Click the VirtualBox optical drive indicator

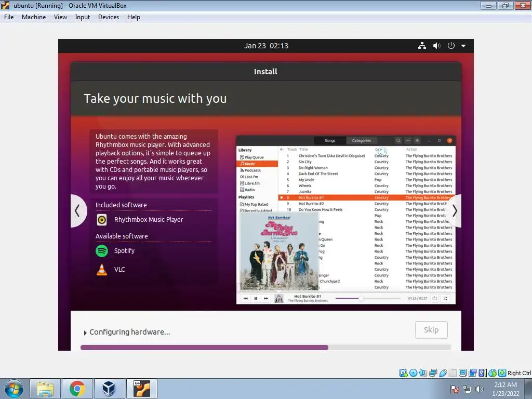pyautogui.click(x=413, y=373)
